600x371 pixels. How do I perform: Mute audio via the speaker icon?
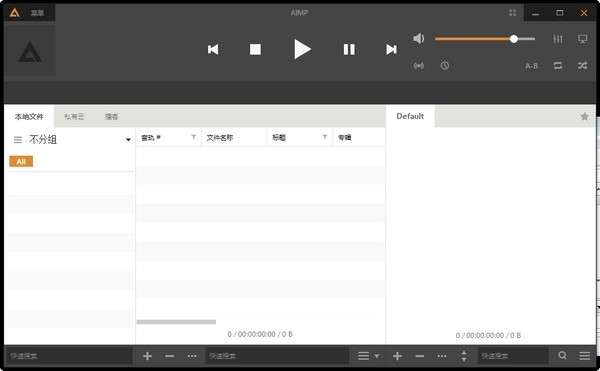419,38
